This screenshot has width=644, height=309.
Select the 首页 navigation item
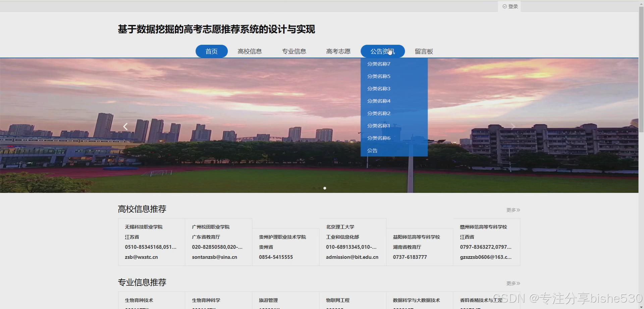[211, 51]
